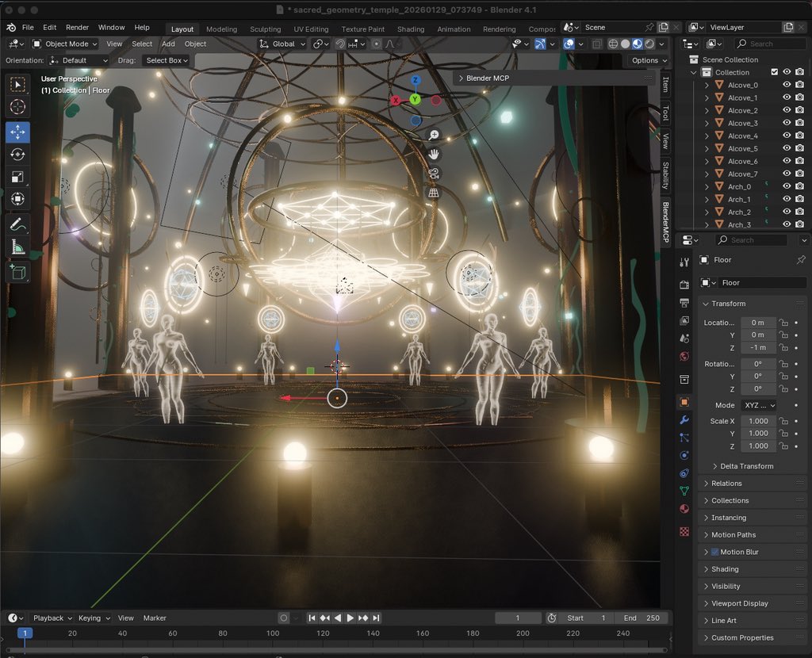This screenshot has height=658, width=812.
Task: Open the Particles properties tab icon
Action: coord(684,438)
